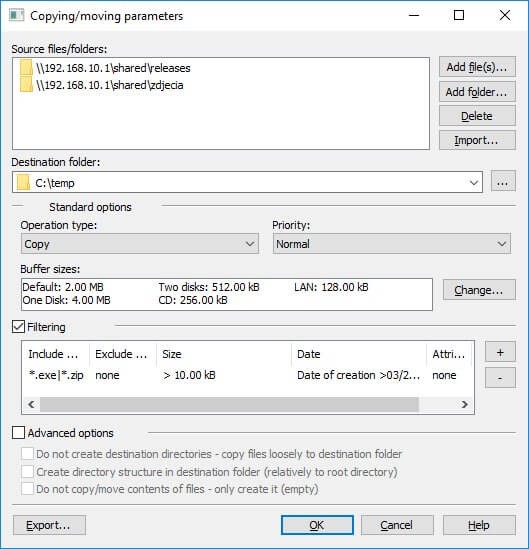Click the LAN: 128.00 kB value
The width and height of the screenshot is (529, 549).
(331, 287)
